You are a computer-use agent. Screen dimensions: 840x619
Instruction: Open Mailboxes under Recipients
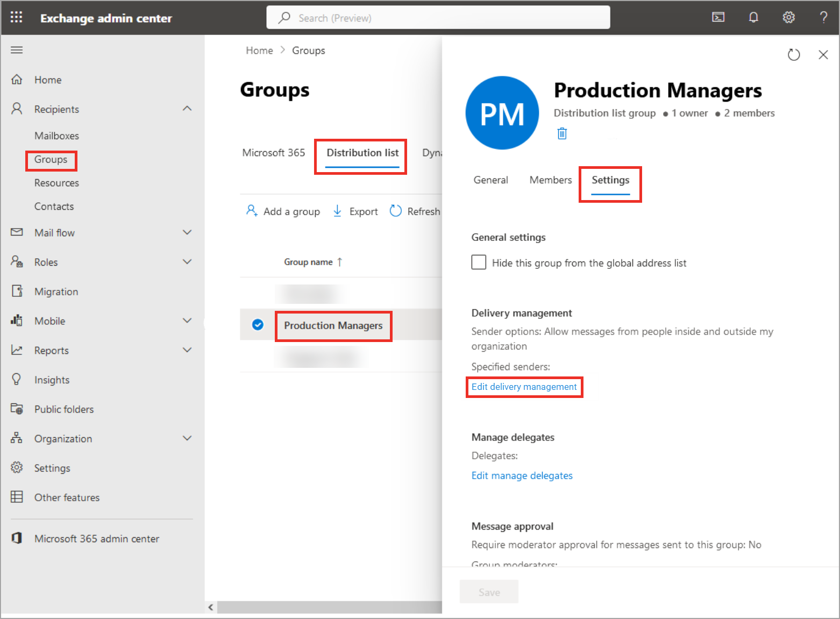coord(56,136)
